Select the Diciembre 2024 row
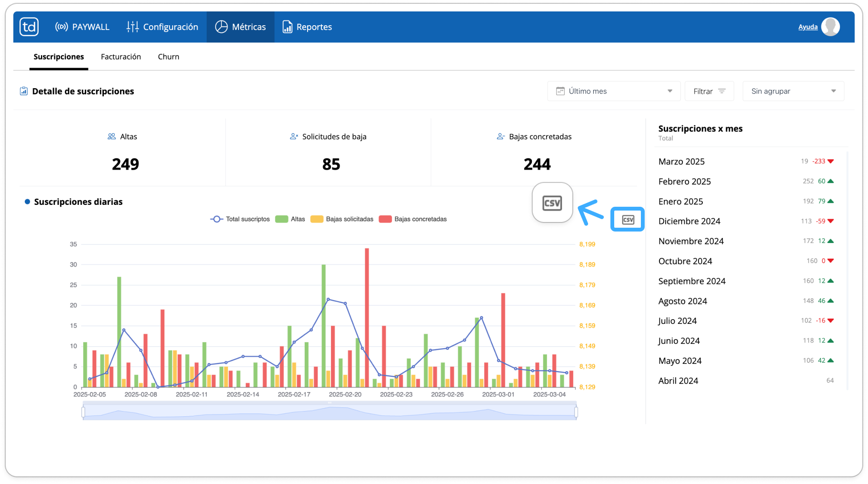 click(746, 221)
